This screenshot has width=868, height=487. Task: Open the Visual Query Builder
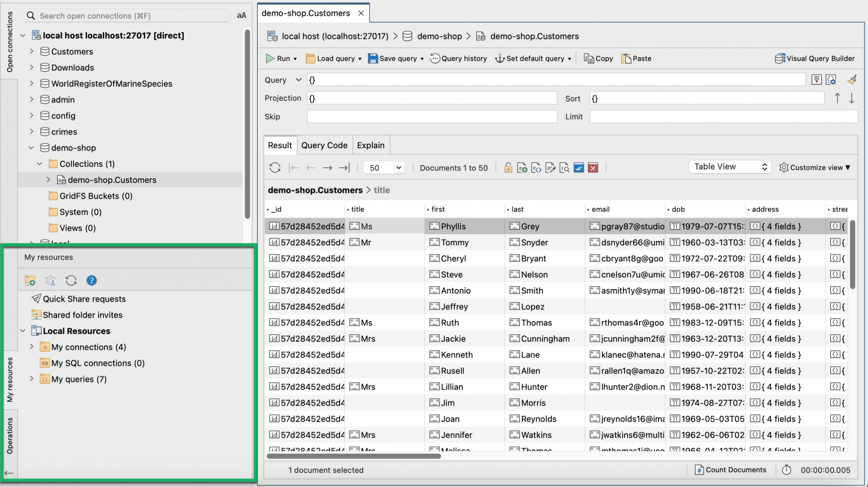point(814,58)
